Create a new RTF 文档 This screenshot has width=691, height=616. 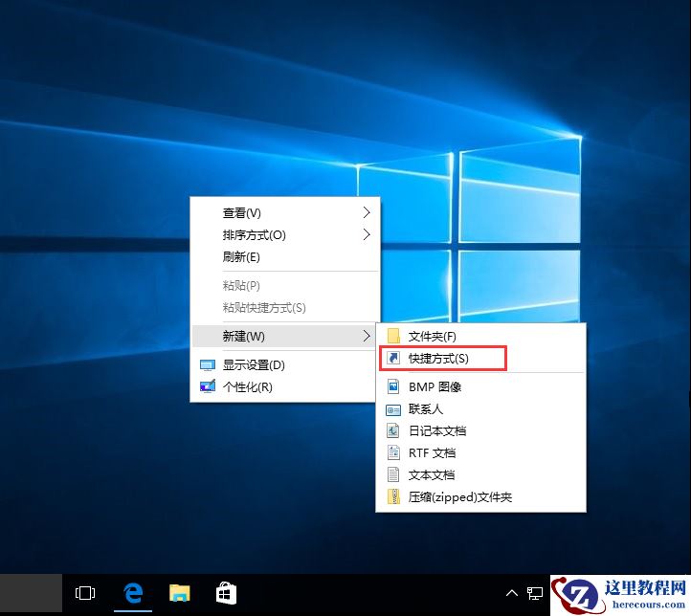pos(480,453)
